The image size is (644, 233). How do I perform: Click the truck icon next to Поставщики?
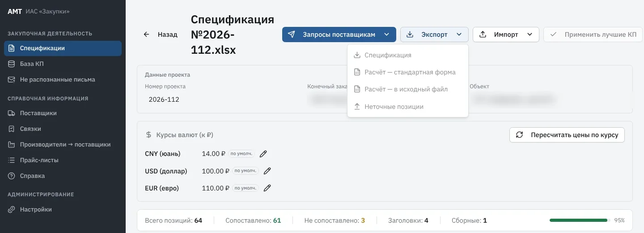(x=12, y=113)
